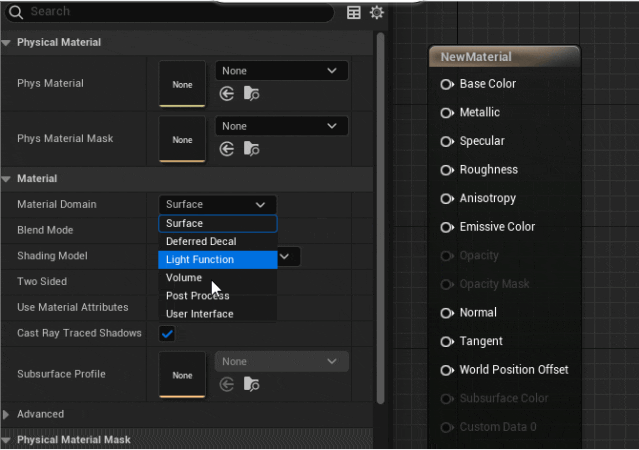Screen dimensions: 639x450
Task: Click the disabled Opacity pin
Action: point(447,256)
